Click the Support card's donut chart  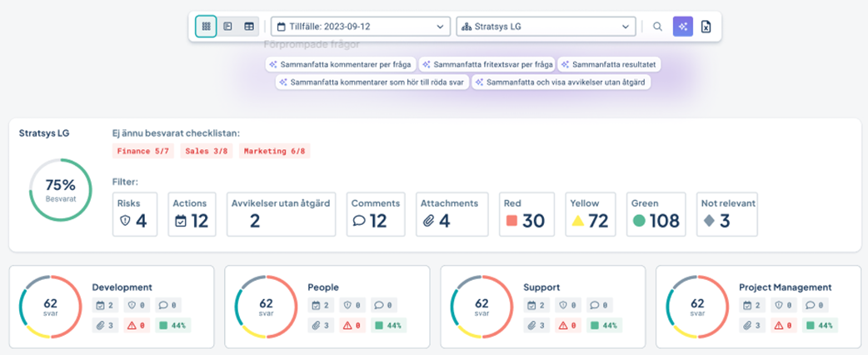[481, 306]
